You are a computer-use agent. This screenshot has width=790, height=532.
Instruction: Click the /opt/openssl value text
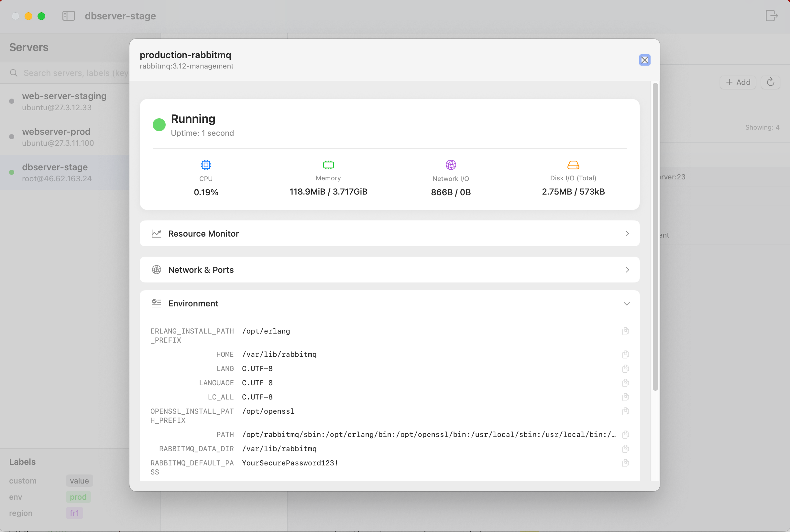point(268,411)
